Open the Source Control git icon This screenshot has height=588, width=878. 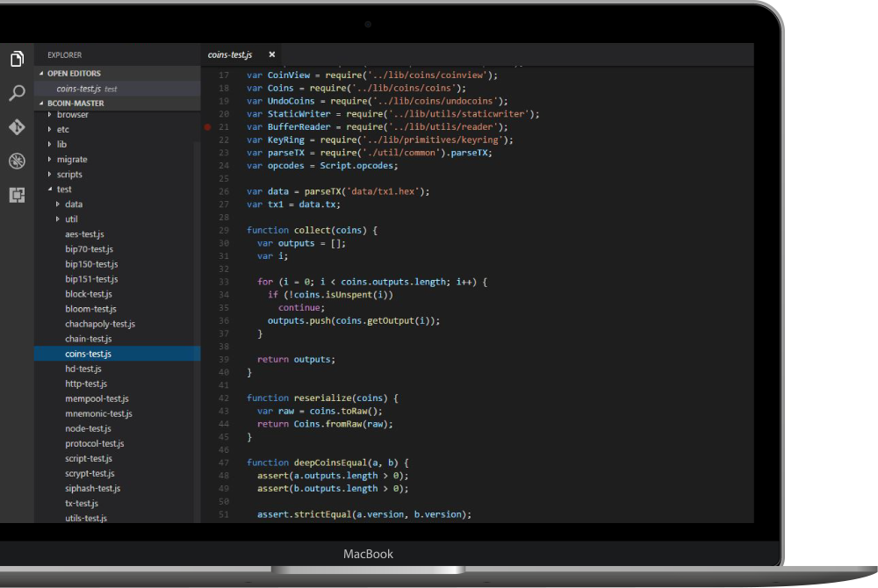[17, 127]
